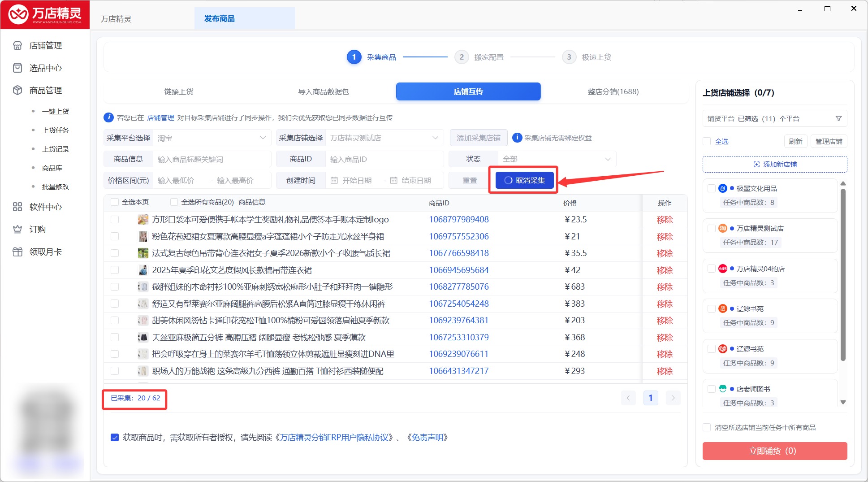Viewport: 868px width, 482px height.
Task: Open 店铺管理 link in notice
Action: coord(160,117)
